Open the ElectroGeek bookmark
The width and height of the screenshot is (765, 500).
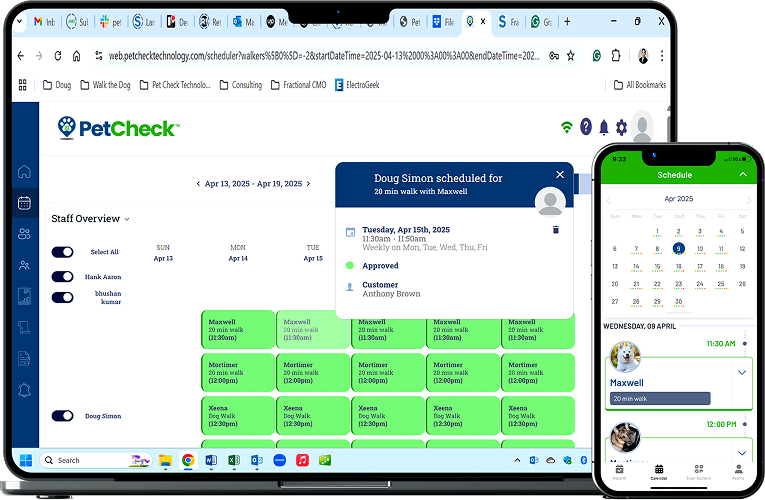(357, 85)
